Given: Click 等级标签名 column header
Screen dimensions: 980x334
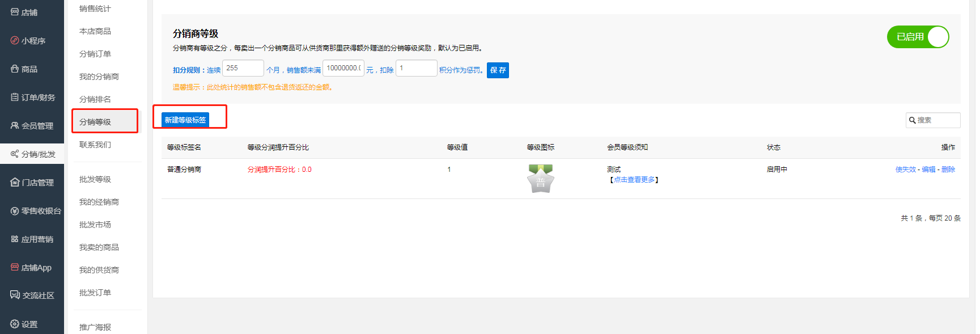Looking at the screenshot, I should (184, 147).
